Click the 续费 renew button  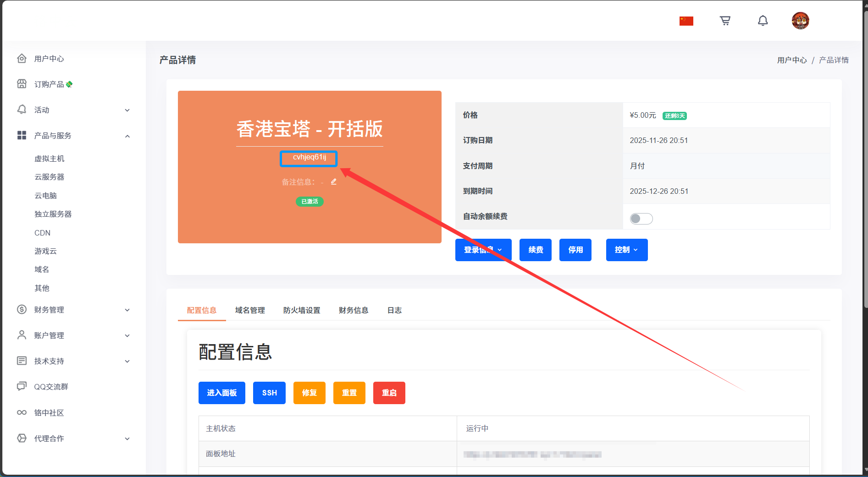coord(535,250)
